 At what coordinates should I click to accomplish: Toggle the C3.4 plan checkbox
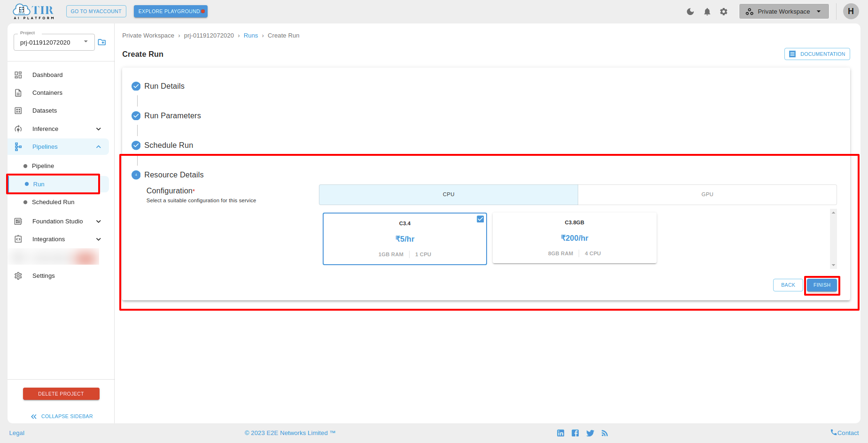point(480,219)
